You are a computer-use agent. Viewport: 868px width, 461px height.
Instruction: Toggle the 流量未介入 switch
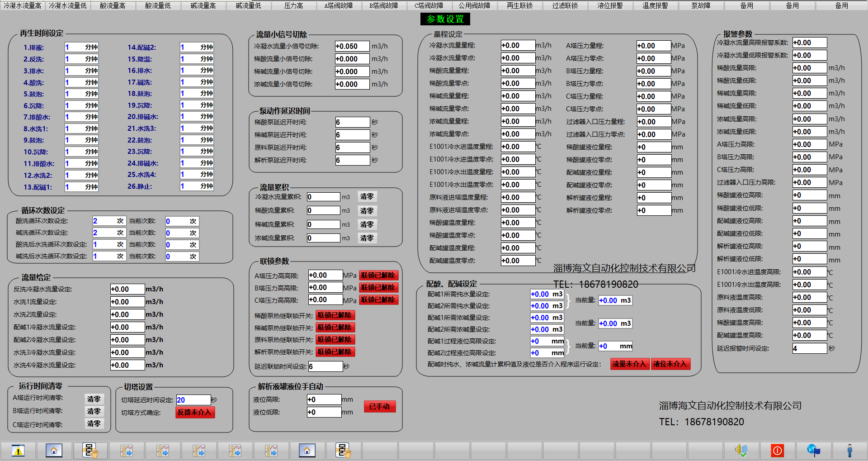coord(630,364)
